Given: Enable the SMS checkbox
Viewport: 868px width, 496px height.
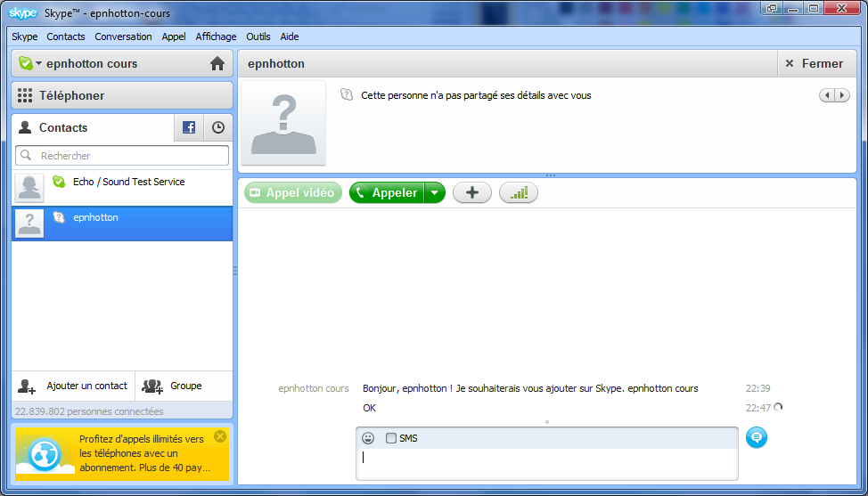Looking at the screenshot, I should coord(391,438).
